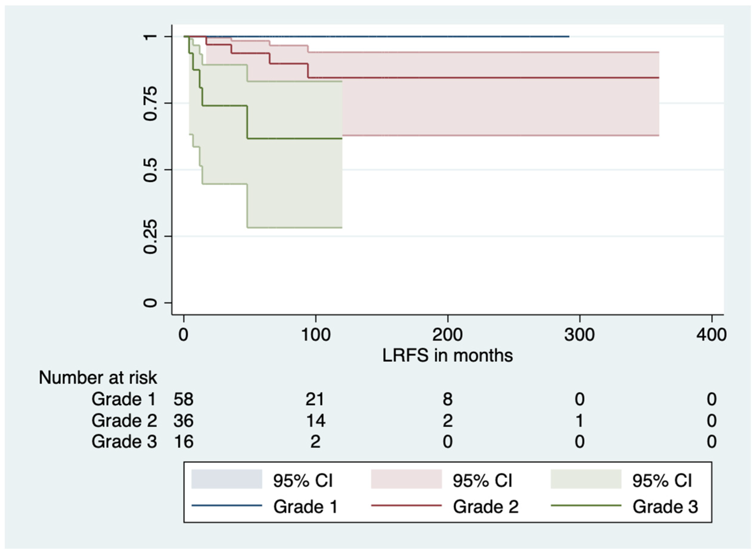Select the green Grade 3 legend line sample
The image size is (756, 555).
(586, 506)
